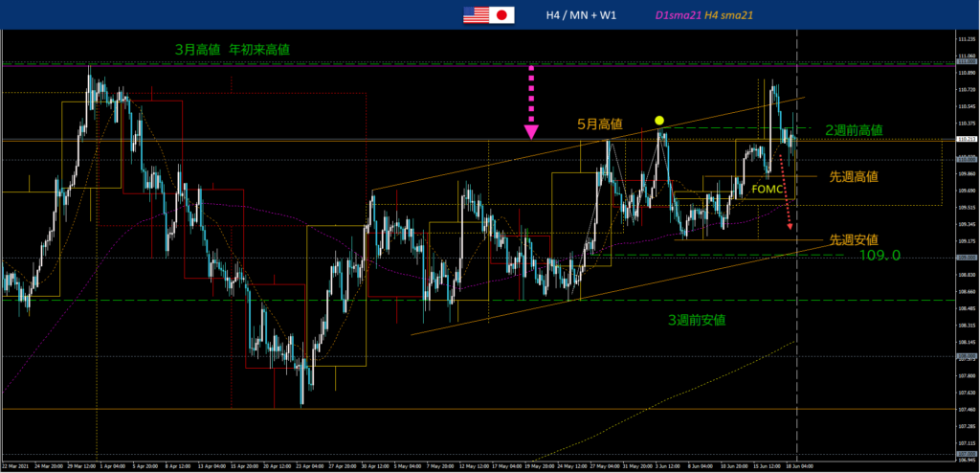
Task: Click the Japan flag icon
Action: pyautogui.click(x=502, y=14)
